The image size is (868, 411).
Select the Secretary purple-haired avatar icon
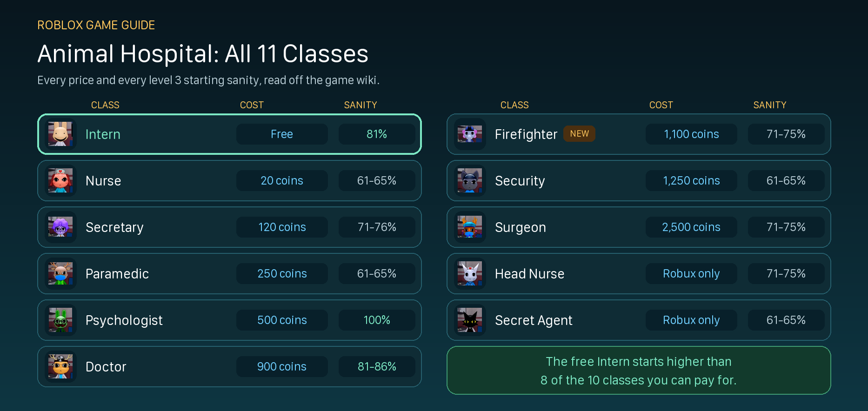tap(60, 227)
